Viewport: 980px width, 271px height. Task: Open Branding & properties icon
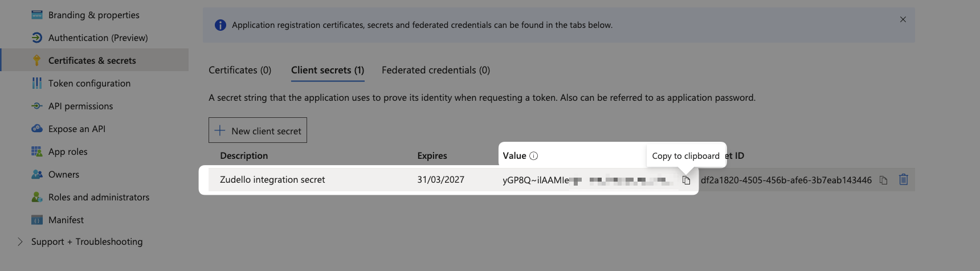(36, 15)
